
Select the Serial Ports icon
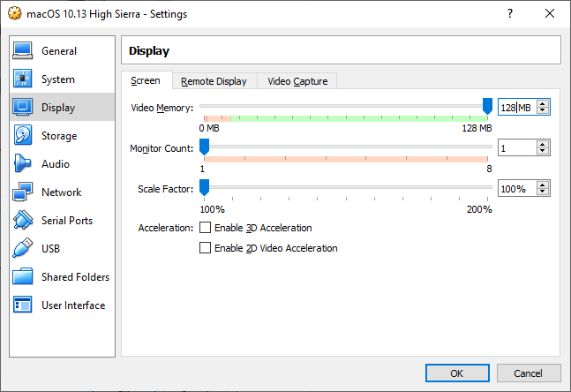click(23, 221)
